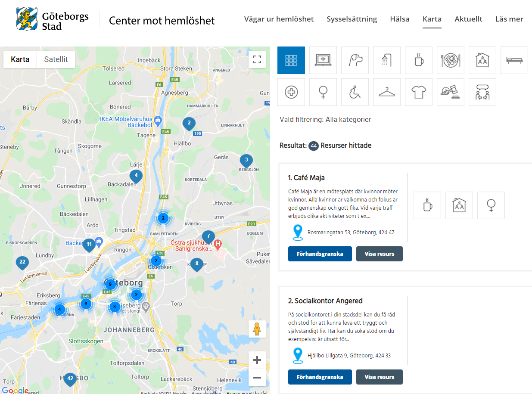The width and height of the screenshot is (532, 394).
Task: Switch map to Satellit view
Action: (56, 59)
